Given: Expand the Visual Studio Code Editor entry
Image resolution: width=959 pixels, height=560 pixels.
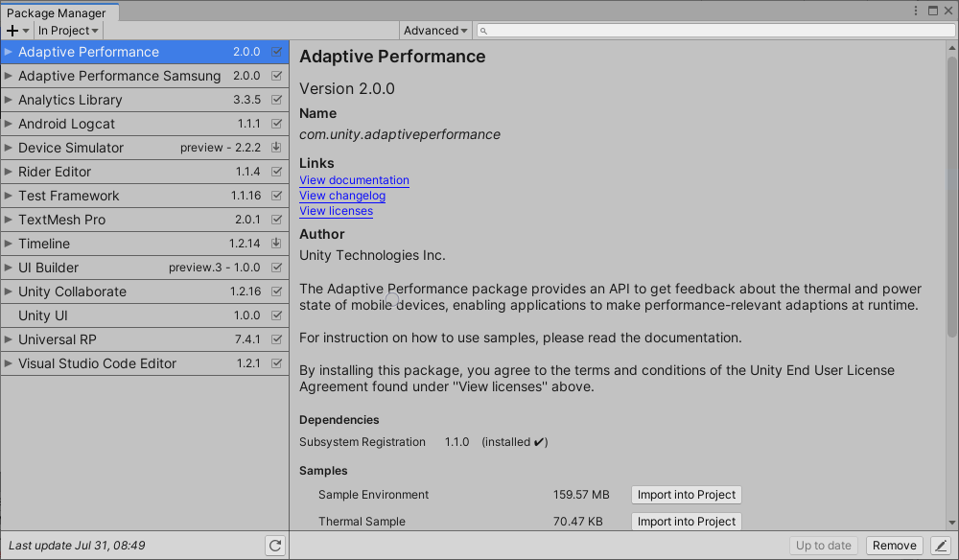Looking at the screenshot, I should point(10,363).
